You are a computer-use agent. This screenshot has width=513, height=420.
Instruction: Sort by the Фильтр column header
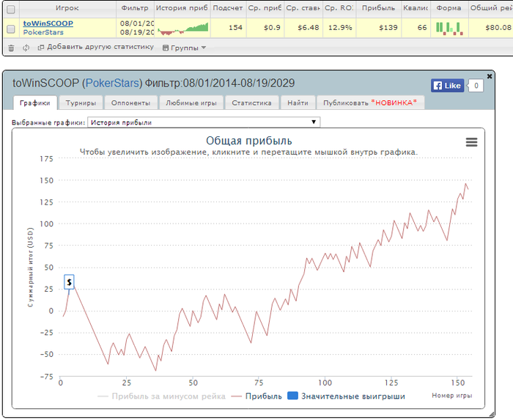pyautogui.click(x=135, y=8)
